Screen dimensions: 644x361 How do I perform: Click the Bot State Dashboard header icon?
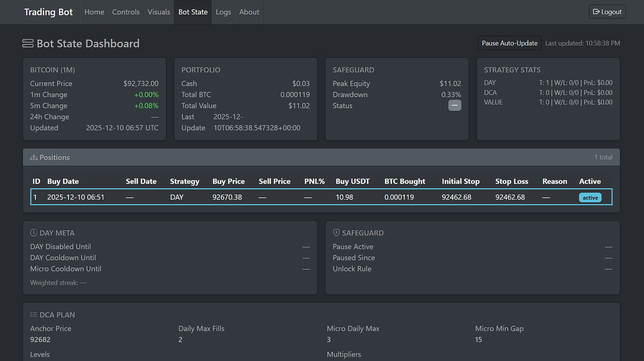(28, 43)
